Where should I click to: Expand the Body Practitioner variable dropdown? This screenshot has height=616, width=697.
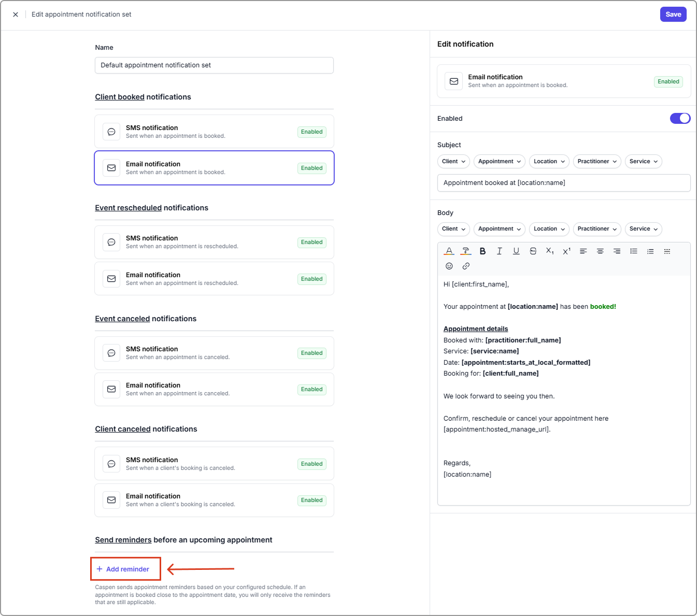[x=597, y=229]
